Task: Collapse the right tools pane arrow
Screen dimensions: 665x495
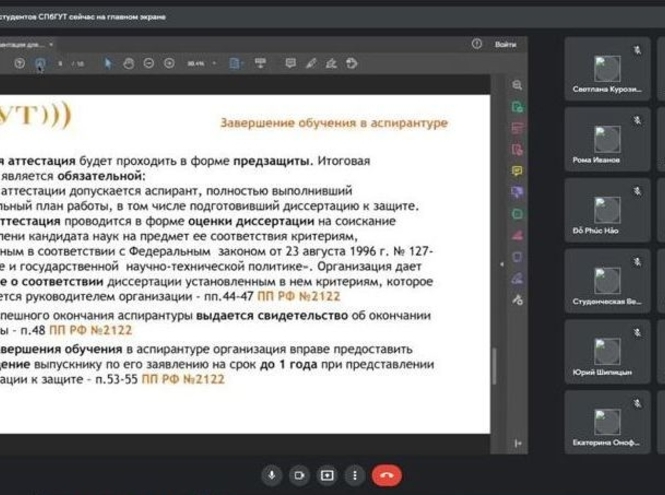Action: (502, 264)
